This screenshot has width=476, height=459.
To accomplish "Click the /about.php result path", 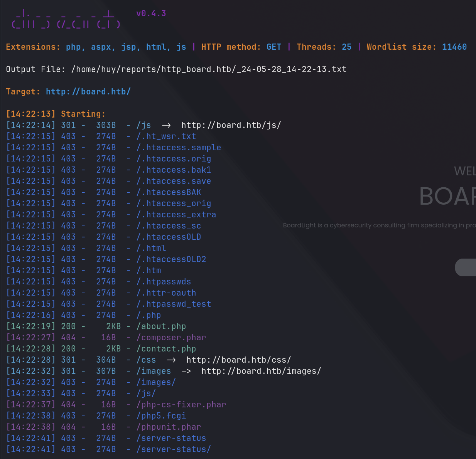I will click(x=161, y=326).
